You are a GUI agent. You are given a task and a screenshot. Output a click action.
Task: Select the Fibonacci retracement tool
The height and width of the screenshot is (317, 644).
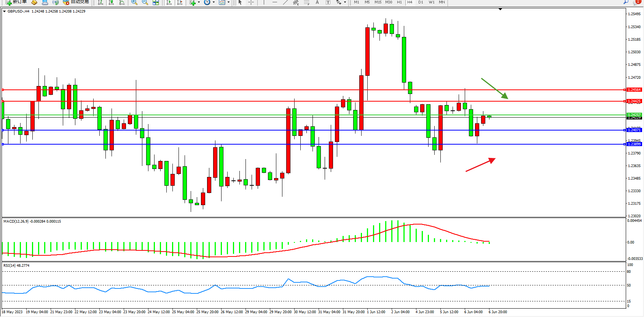pos(306,2)
